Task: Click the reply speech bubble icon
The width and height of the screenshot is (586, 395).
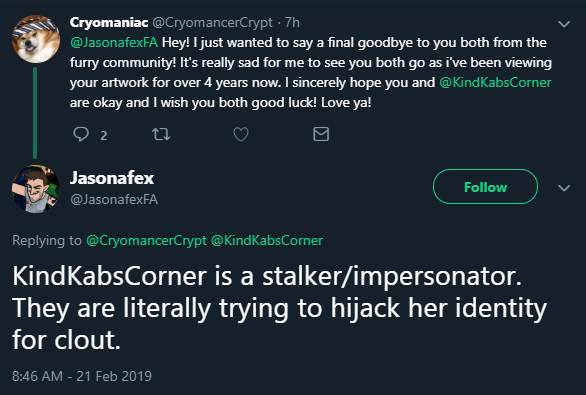Action: point(81,134)
